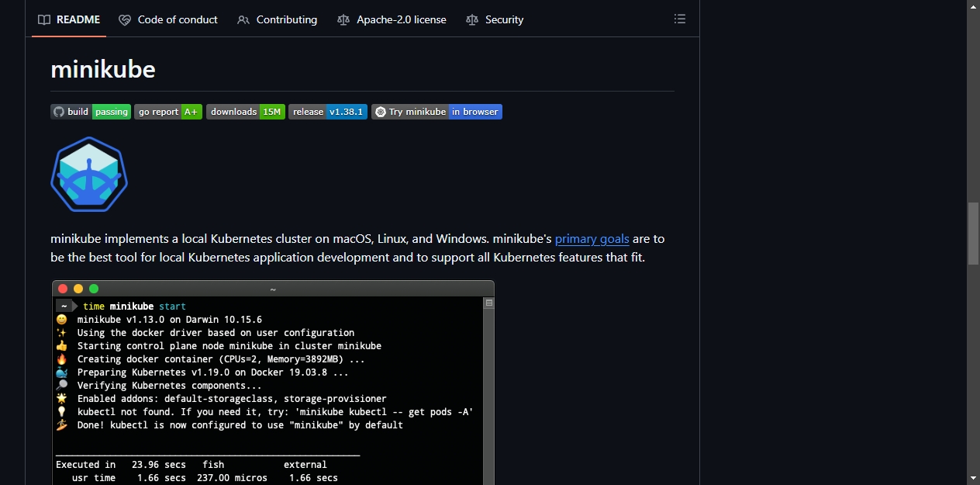This screenshot has width=980, height=485.
Task: Click the heart icon beside Code of conduct
Action: [125, 19]
